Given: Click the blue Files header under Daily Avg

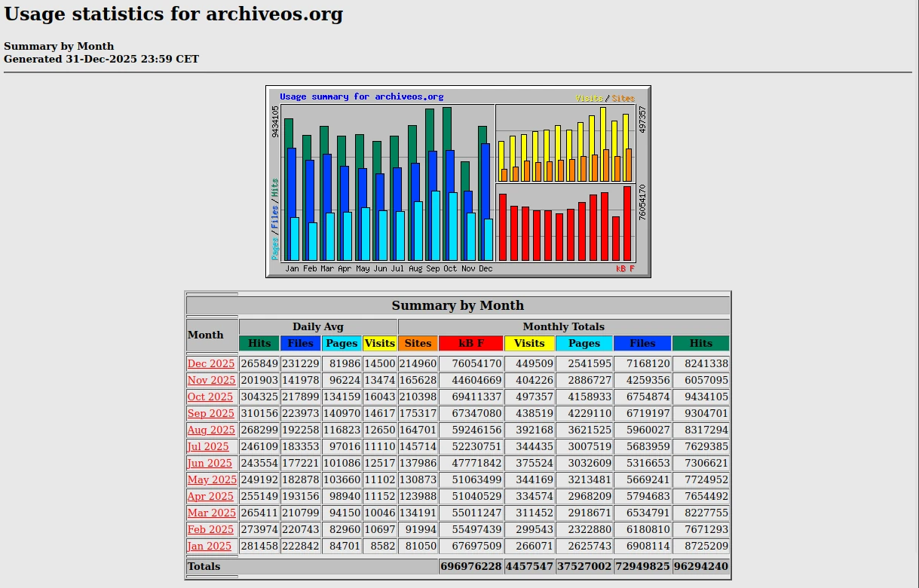Looking at the screenshot, I should (x=300, y=343).
